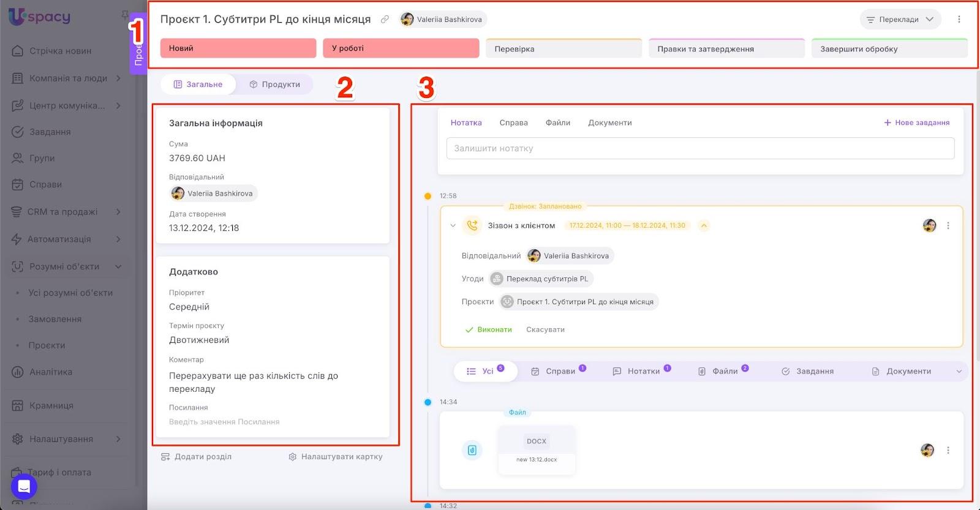Click Налаштувати картку link
The height and width of the screenshot is (510, 980).
335,457
